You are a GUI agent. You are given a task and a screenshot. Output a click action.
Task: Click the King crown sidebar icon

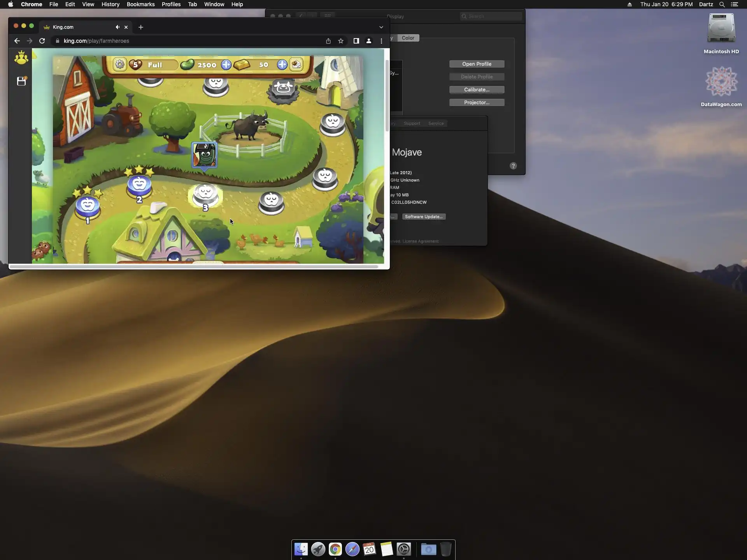pyautogui.click(x=21, y=58)
